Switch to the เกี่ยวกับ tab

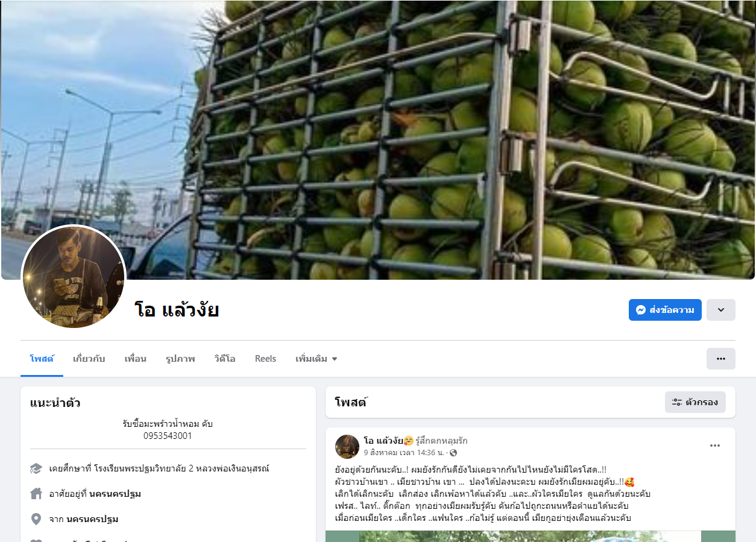point(89,359)
